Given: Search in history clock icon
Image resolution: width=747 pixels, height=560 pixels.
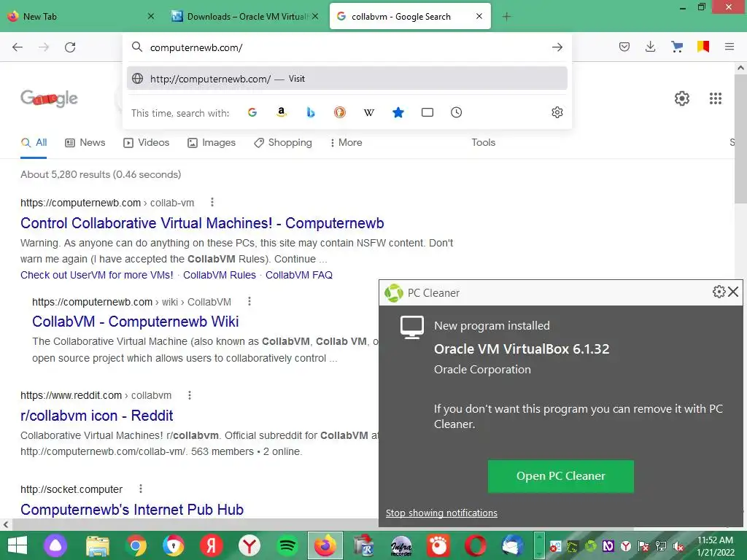Looking at the screenshot, I should click(x=457, y=112).
